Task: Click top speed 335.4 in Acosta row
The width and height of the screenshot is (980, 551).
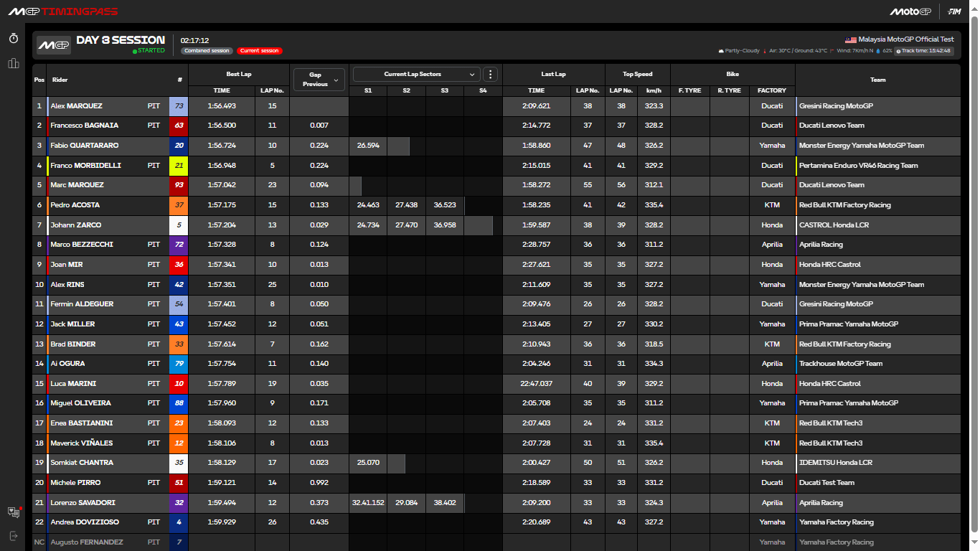Action: [654, 205]
